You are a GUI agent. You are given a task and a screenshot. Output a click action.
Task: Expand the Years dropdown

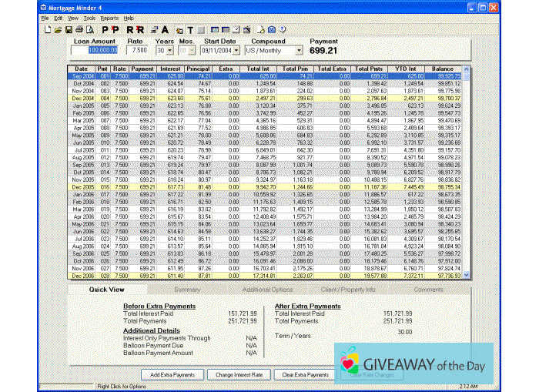(169, 50)
